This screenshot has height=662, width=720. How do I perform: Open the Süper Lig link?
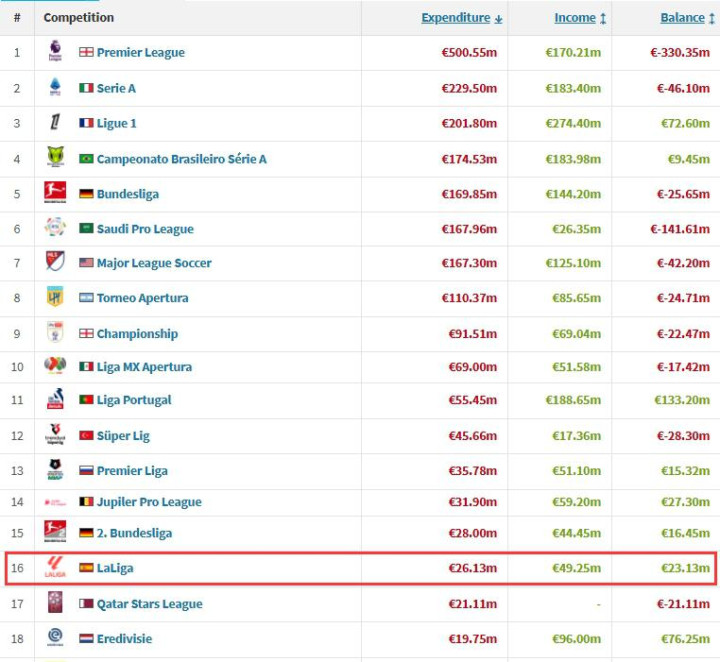pyautogui.click(x=123, y=436)
